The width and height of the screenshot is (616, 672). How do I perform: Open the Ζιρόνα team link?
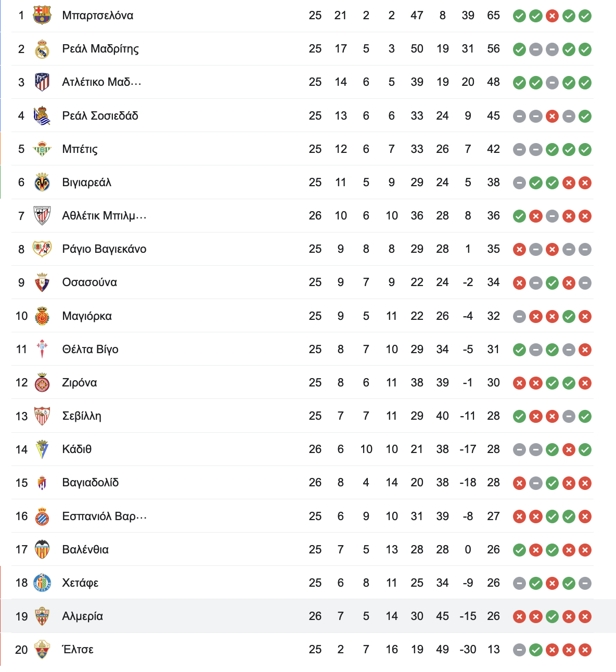80,382
